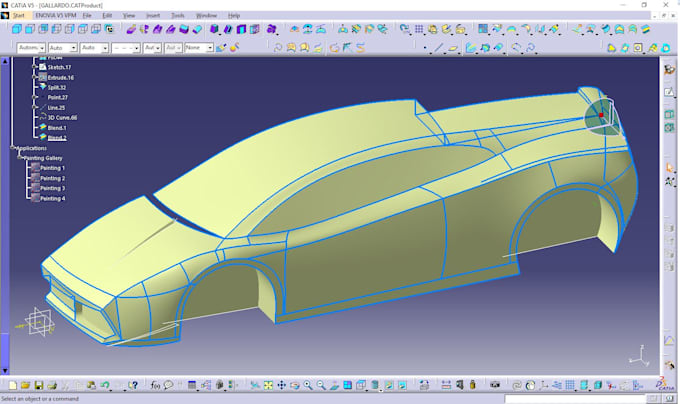Click the Blend.1 surface icon in tree
680x404 pixels.
pos(43,127)
